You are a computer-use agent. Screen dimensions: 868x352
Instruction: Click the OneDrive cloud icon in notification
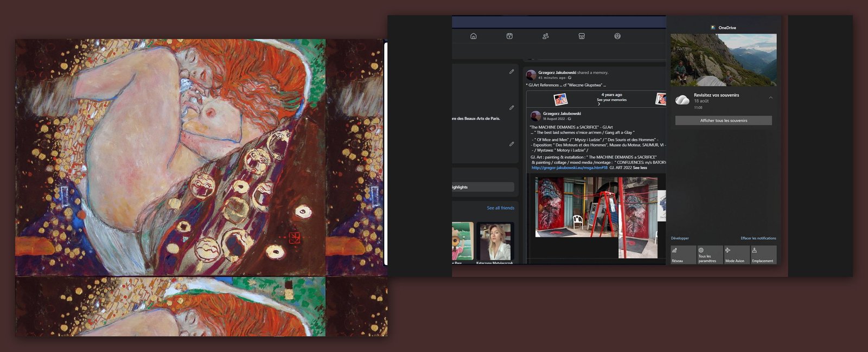click(682, 99)
